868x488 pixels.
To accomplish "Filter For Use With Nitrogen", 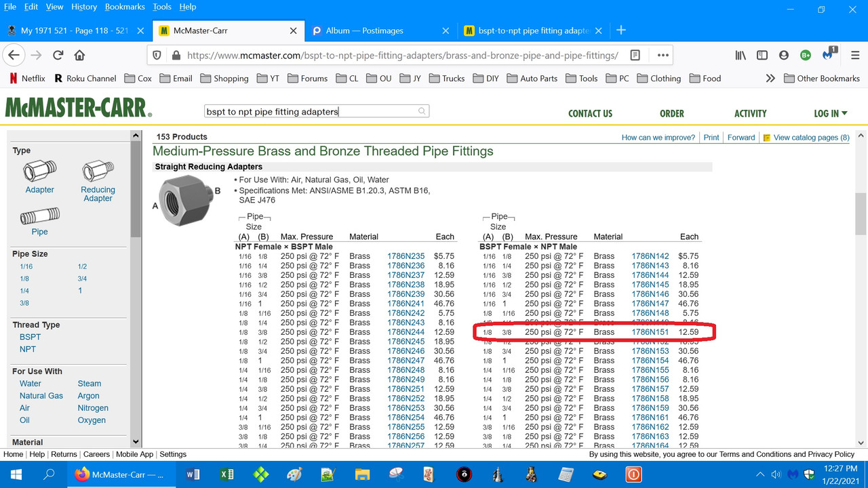I will click(93, 408).
